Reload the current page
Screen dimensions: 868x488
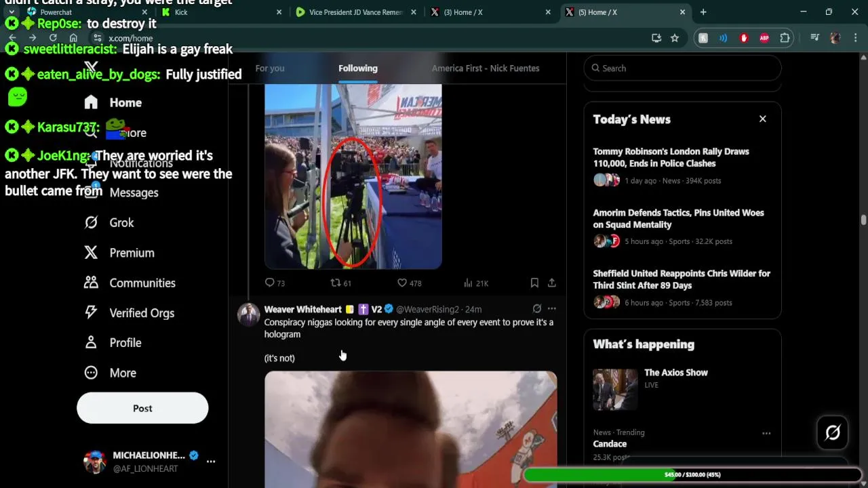53,38
